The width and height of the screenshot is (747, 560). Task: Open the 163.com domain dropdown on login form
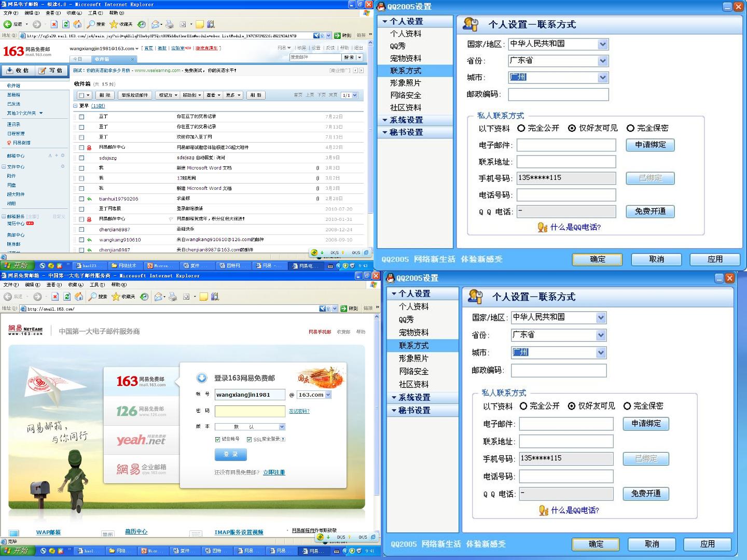click(x=328, y=395)
